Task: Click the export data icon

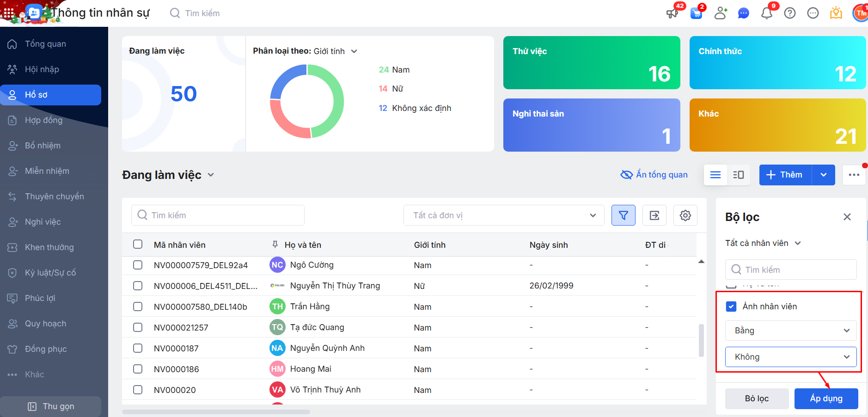Action: click(654, 215)
